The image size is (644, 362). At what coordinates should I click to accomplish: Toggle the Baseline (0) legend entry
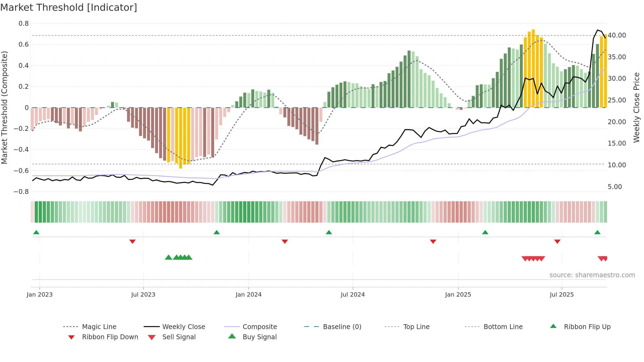[x=333, y=327]
